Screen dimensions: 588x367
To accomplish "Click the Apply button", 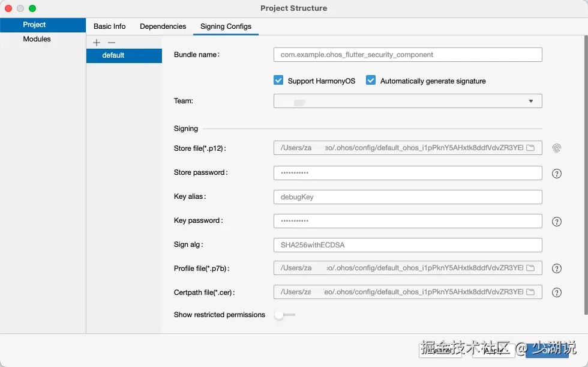I will 492,350.
